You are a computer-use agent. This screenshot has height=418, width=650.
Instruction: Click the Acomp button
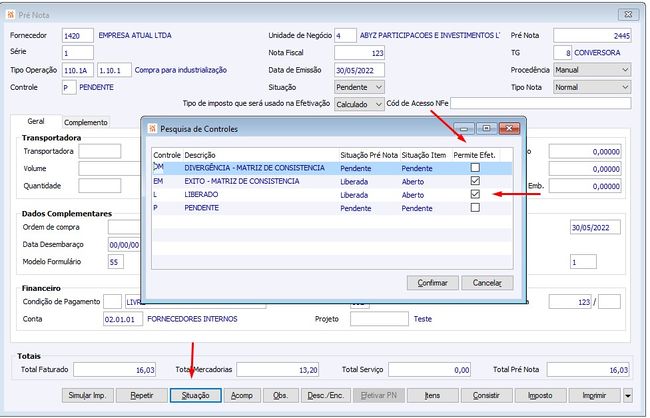click(x=242, y=396)
